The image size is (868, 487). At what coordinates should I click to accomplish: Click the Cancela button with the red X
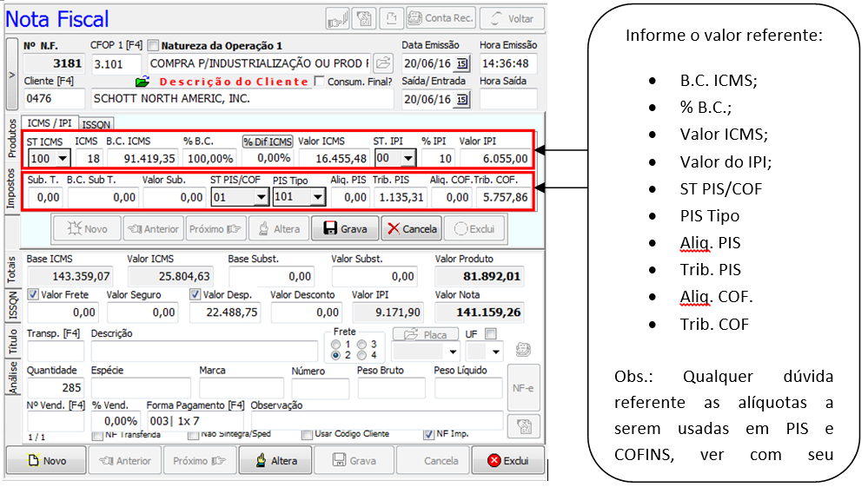click(x=411, y=229)
